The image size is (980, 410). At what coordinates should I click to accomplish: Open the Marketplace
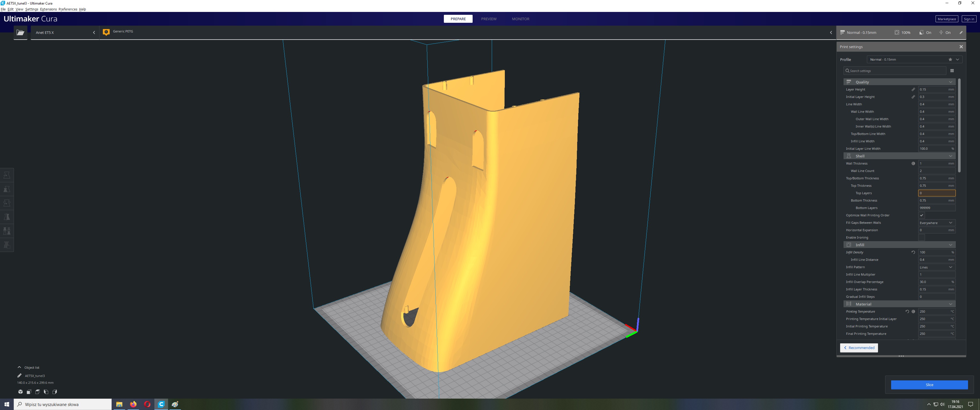pyautogui.click(x=946, y=19)
